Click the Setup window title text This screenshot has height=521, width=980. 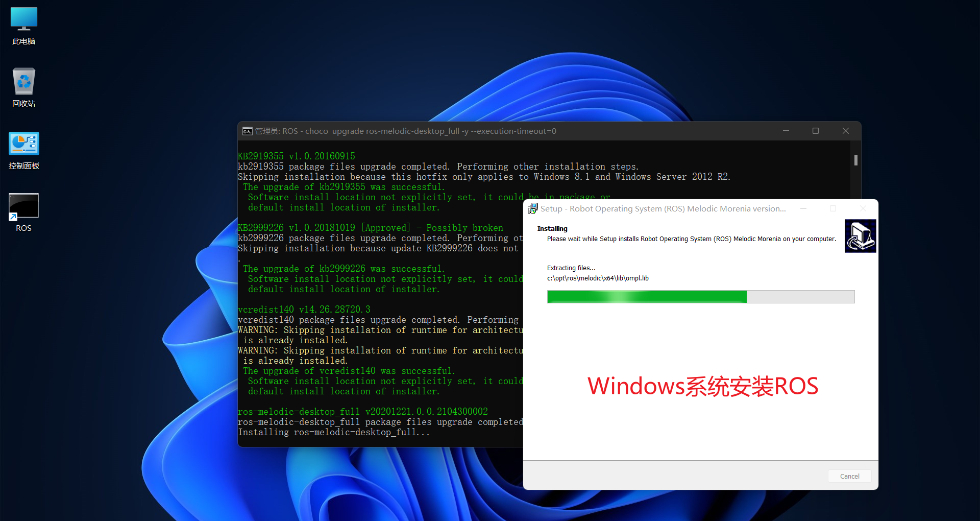663,208
